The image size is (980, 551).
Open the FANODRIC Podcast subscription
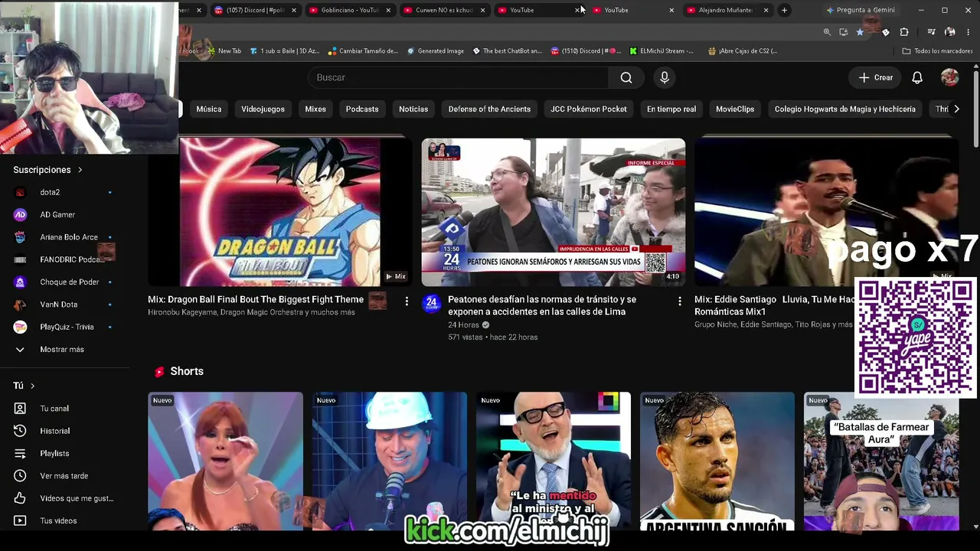(64, 259)
